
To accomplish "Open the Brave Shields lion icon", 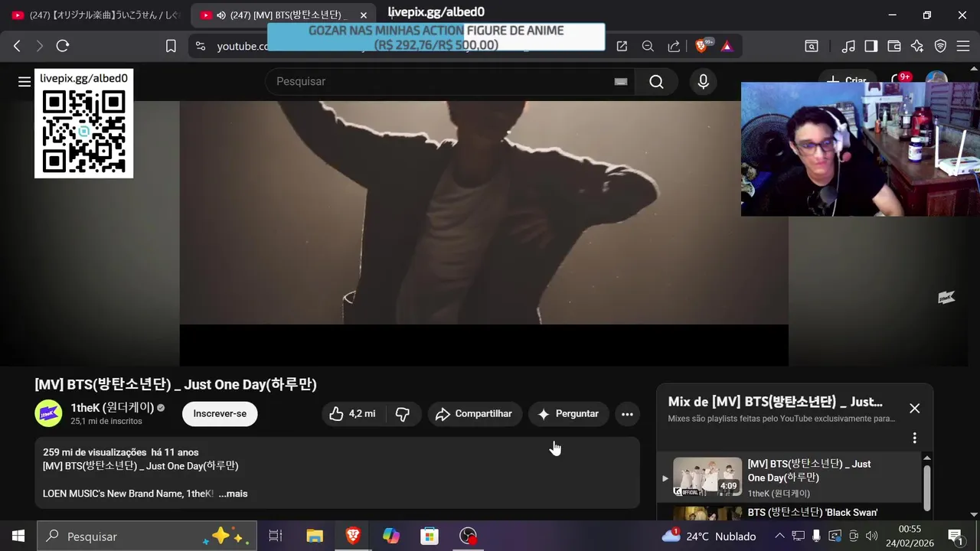I will tap(702, 46).
